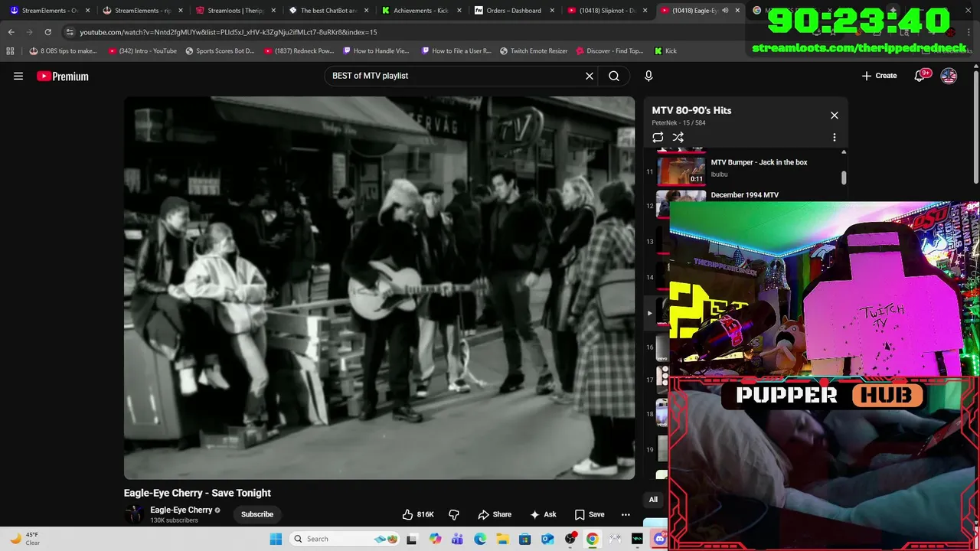Screen dimensions: 980x551
Task: Start voice search with microphone
Action: point(648,76)
